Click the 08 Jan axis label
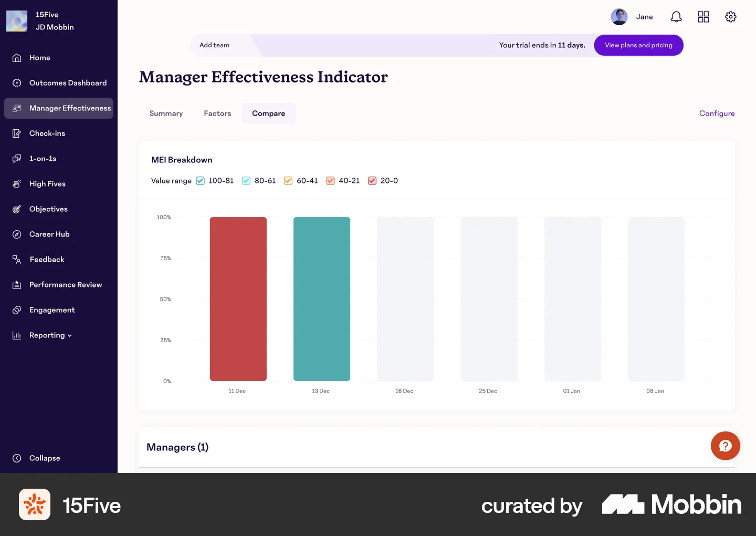Viewport: 756px width, 536px height. (655, 391)
